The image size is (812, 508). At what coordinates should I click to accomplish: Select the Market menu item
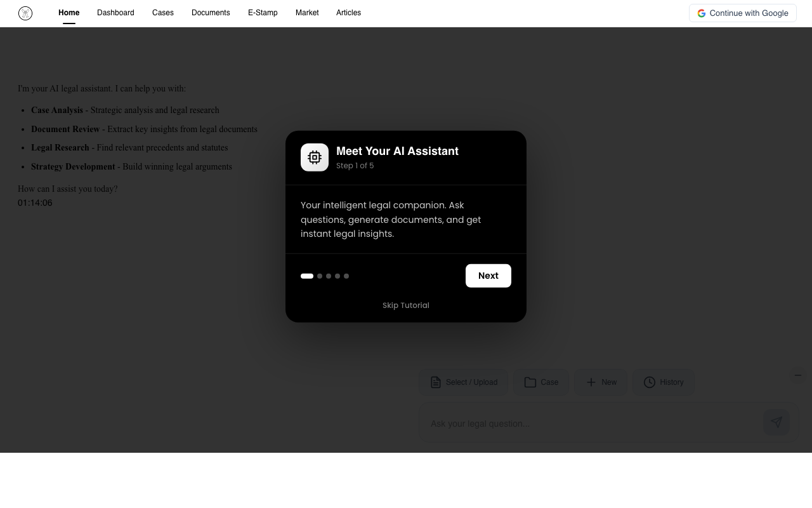click(307, 13)
